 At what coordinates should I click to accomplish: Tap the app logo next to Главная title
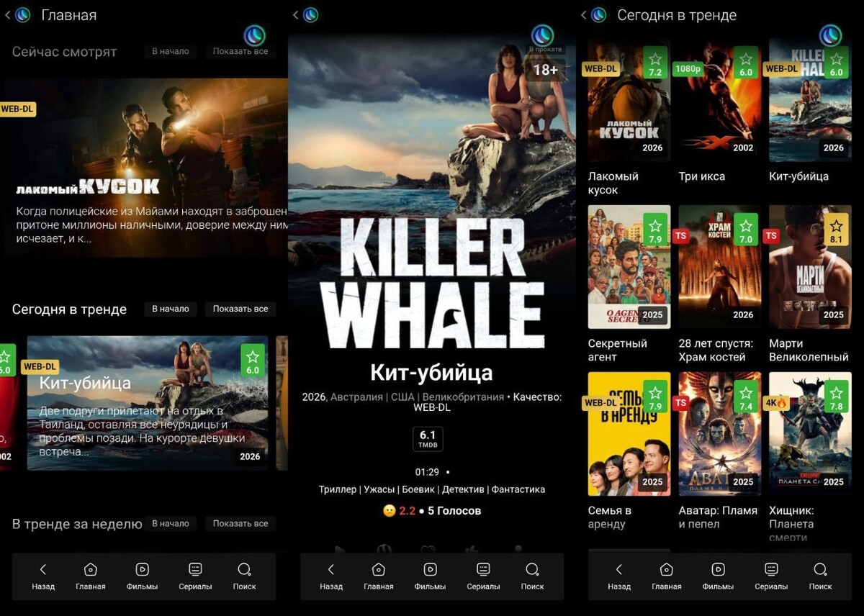[x=23, y=15]
